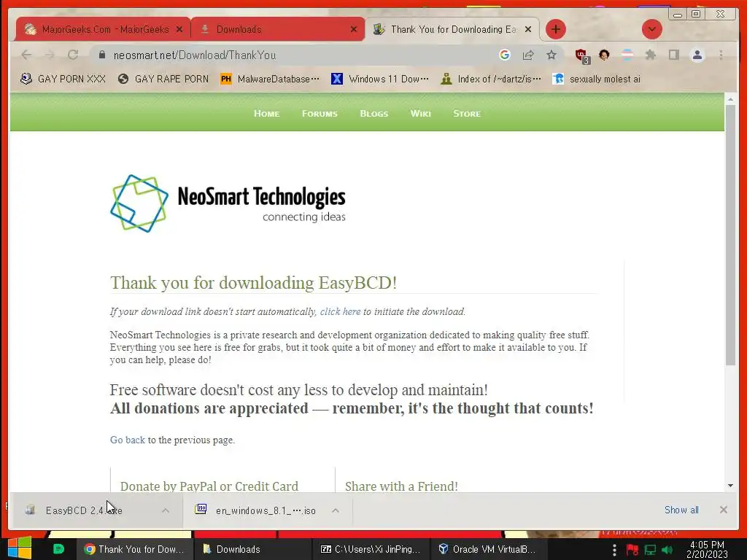
Task: Go back with the browser back arrow
Action: [x=27, y=55]
